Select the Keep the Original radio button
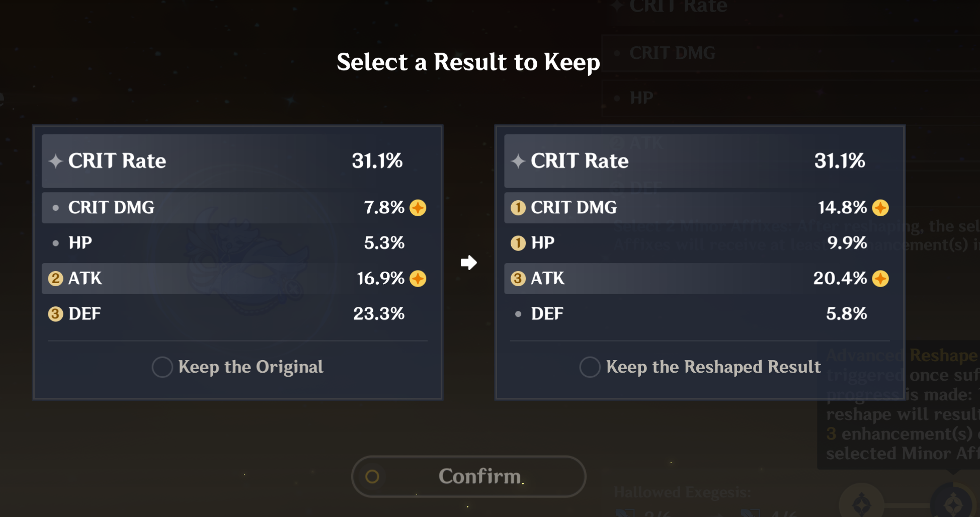 162,367
